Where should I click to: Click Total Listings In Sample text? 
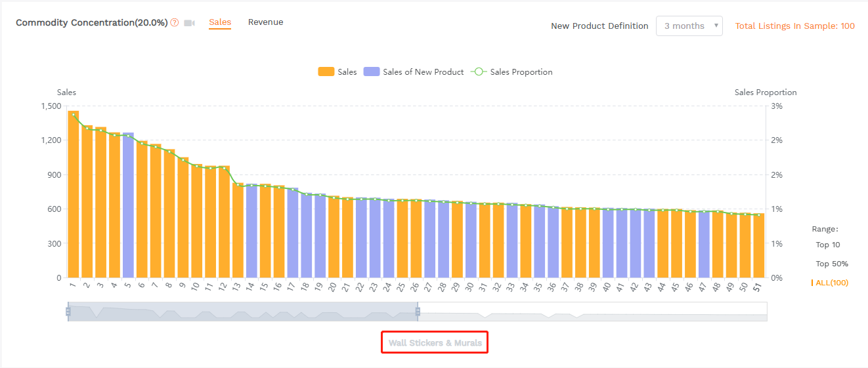pos(794,26)
